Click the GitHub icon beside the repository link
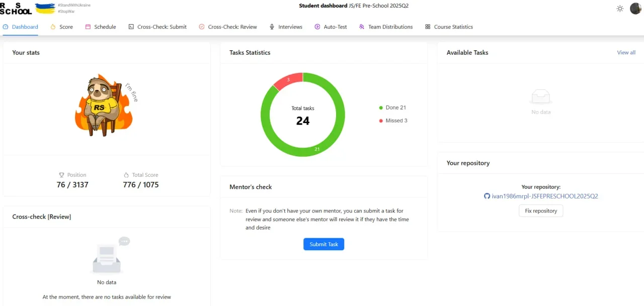This screenshot has height=306, width=644. point(487,196)
